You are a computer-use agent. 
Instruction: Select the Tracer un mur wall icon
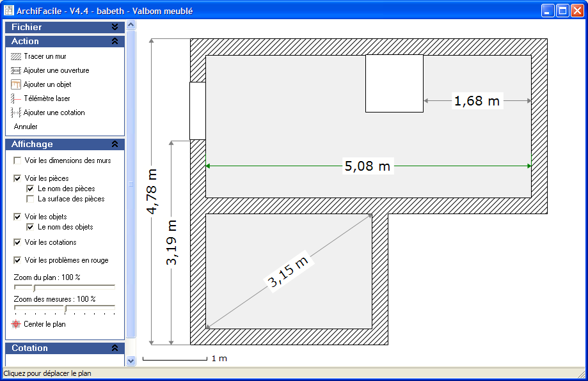point(16,56)
